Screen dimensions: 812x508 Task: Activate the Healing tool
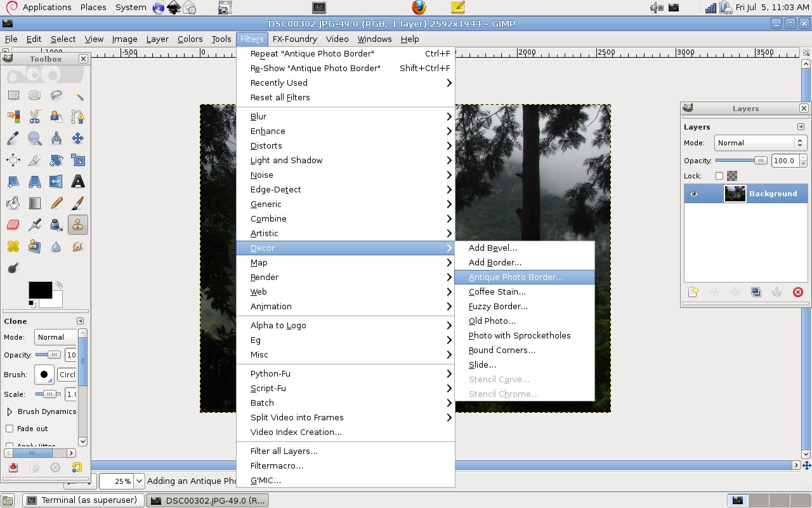tap(13, 246)
